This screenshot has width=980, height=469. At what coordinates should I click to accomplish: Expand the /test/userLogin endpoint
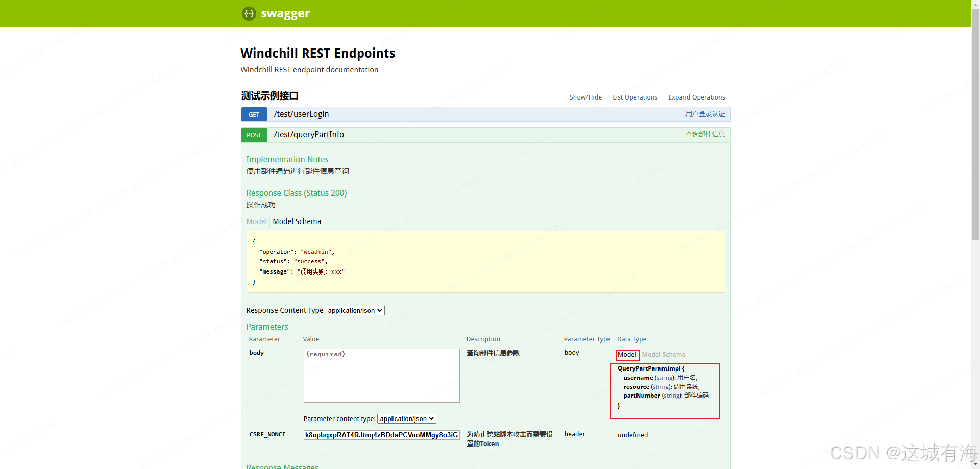301,114
